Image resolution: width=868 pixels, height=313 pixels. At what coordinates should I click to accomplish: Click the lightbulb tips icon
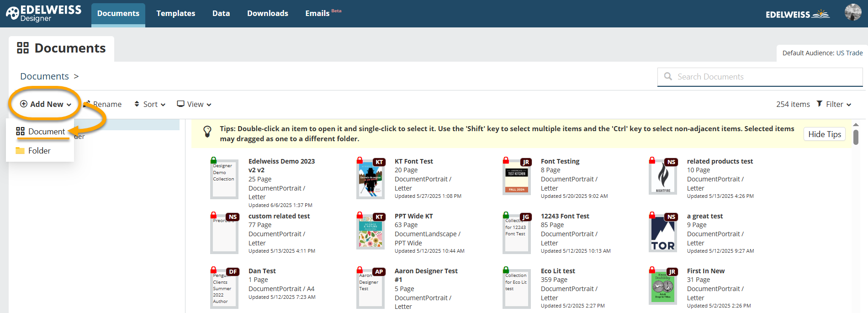[207, 132]
